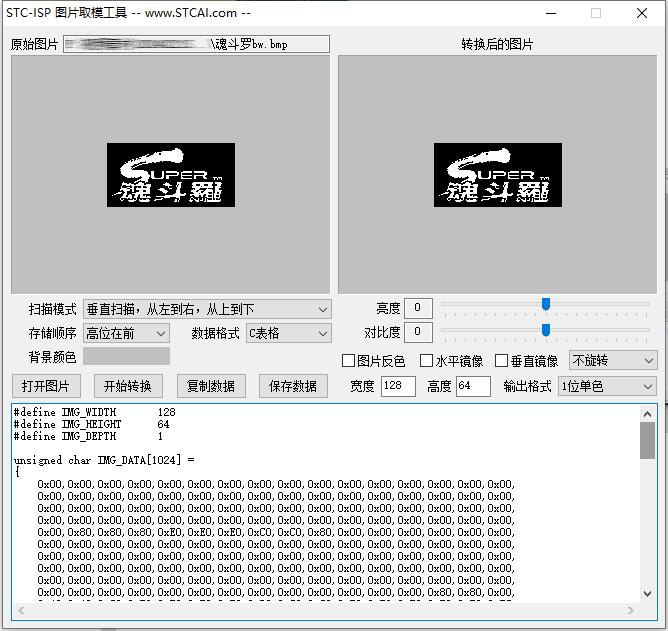
Task: Close the STC-ISP window
Action: (x=642, y=13)
